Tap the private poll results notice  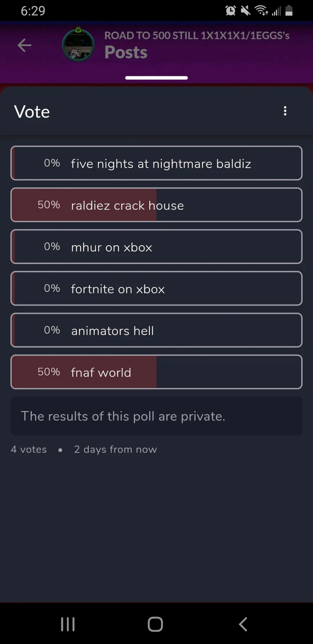[x=156, y=416]
